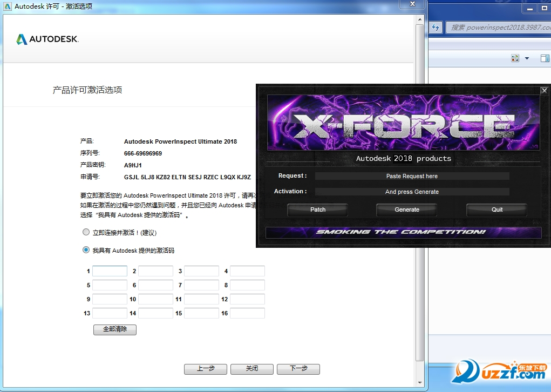Click the scroll up arrow in Autodesk window

click(419, 19)
